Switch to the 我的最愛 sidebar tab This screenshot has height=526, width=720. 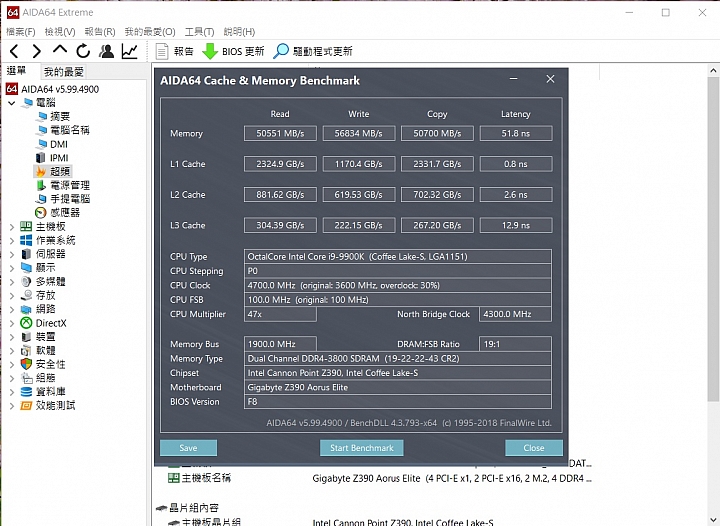(63, 72)
